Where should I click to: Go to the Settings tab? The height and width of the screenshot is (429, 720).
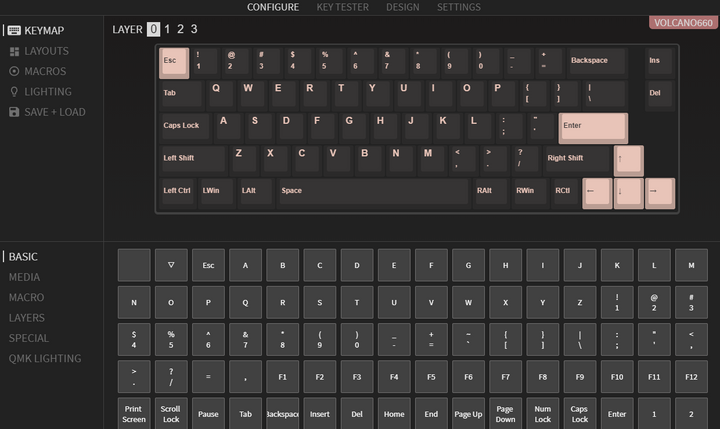(458, 7)
